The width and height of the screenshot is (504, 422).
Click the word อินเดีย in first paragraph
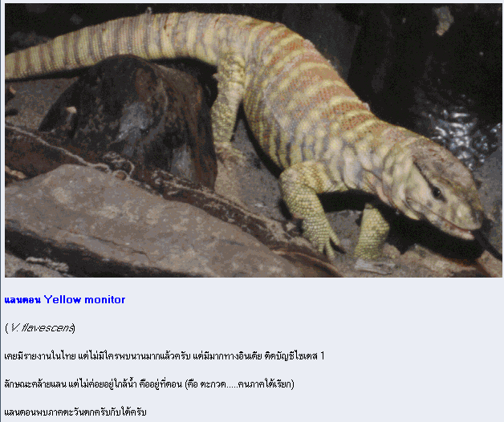tap(250, 356)
